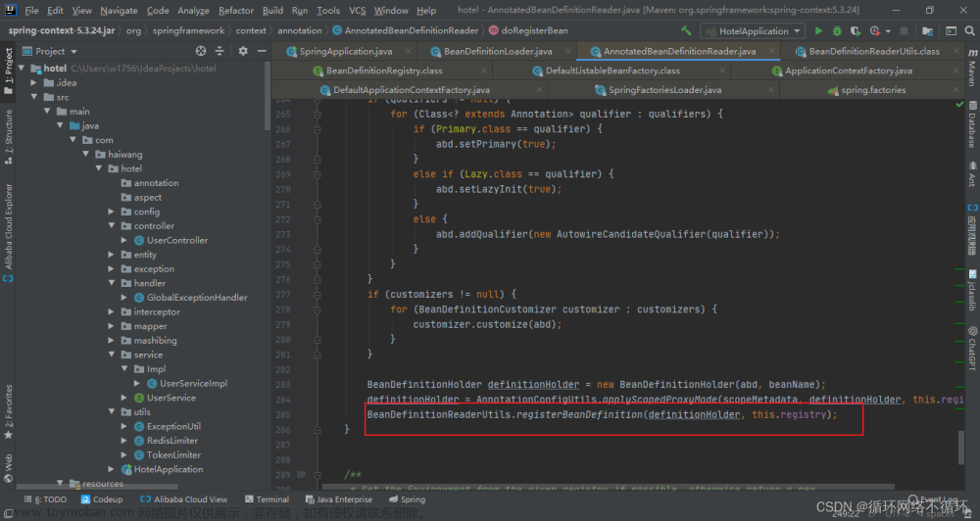This screenshot has width=980, height=521.
Task: Build project using the hammer icon
Action: (x=686, y=30)
